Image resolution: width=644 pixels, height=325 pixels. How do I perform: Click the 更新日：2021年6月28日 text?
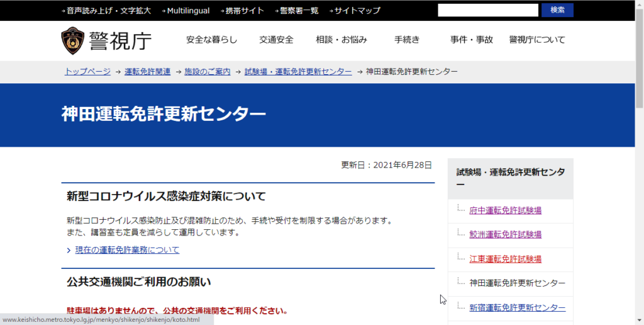point(387,166)
